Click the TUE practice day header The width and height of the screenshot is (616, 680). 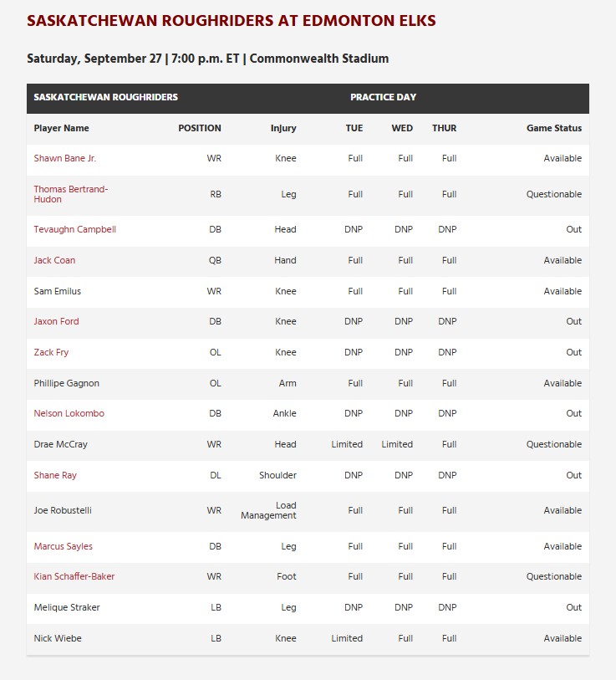(354, 128)
